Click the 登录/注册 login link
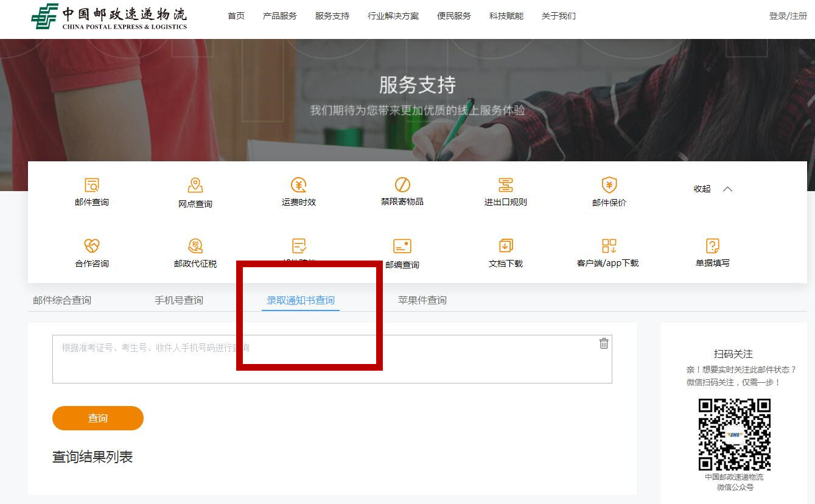The height and width of the screenshot is (504, 815). (x=788, y=16)
